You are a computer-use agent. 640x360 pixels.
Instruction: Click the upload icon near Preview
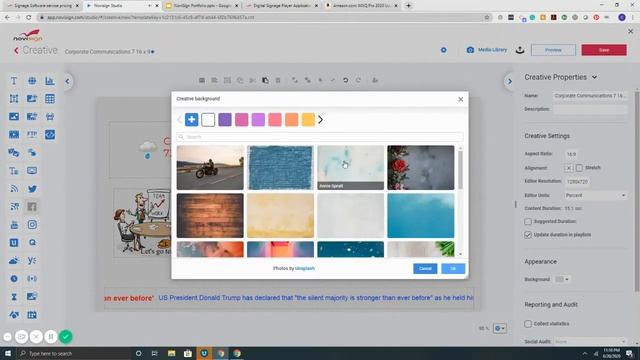click(520, 50)
